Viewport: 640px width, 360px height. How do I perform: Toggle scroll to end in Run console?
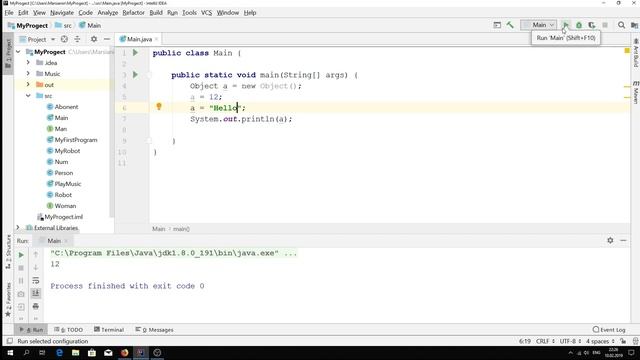pyautogui.click(x=36, y=293)
